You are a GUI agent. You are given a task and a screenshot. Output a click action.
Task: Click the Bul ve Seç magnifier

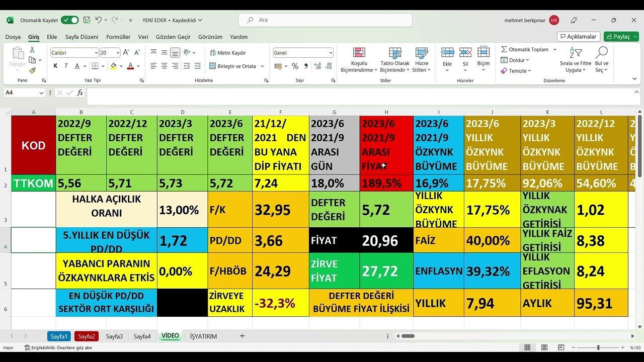(x=602, y=60)
